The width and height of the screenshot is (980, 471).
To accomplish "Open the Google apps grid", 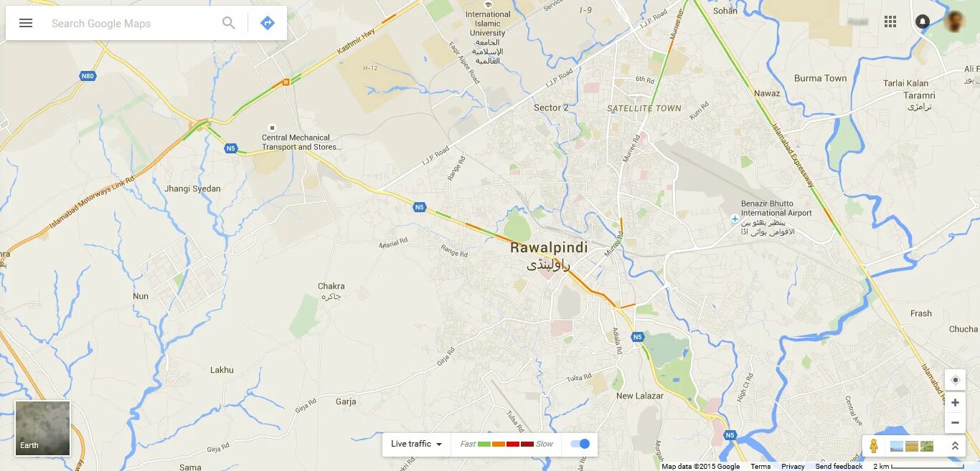I will pyautogui.click(x=890, y=22).
